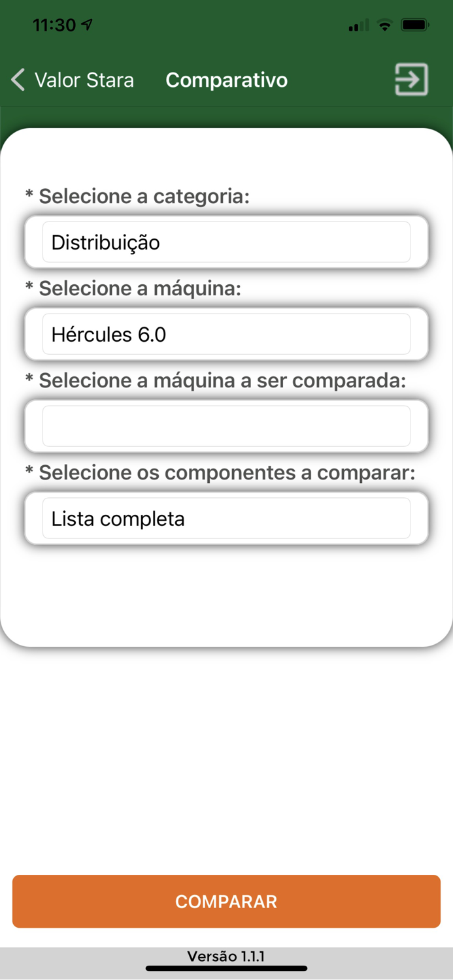Tap the exit arrow icon to sign out
The width and height of the screenshot is (453, 980).
click(x=411, y=80)
